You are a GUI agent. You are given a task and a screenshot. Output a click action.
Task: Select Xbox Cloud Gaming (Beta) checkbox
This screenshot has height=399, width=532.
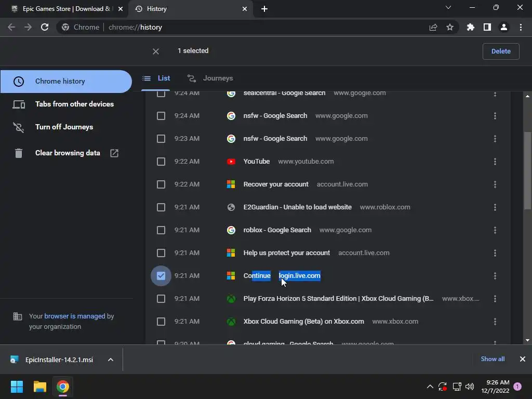(161, 322)
